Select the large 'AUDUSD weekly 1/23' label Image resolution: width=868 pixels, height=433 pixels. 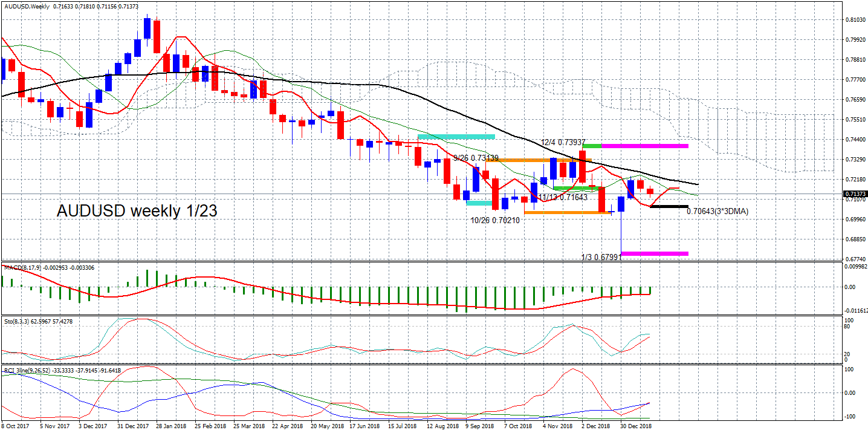pos(137,210)
